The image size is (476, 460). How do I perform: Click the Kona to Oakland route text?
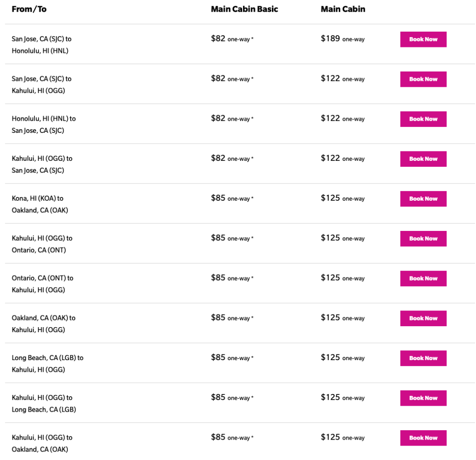[40, 204]
